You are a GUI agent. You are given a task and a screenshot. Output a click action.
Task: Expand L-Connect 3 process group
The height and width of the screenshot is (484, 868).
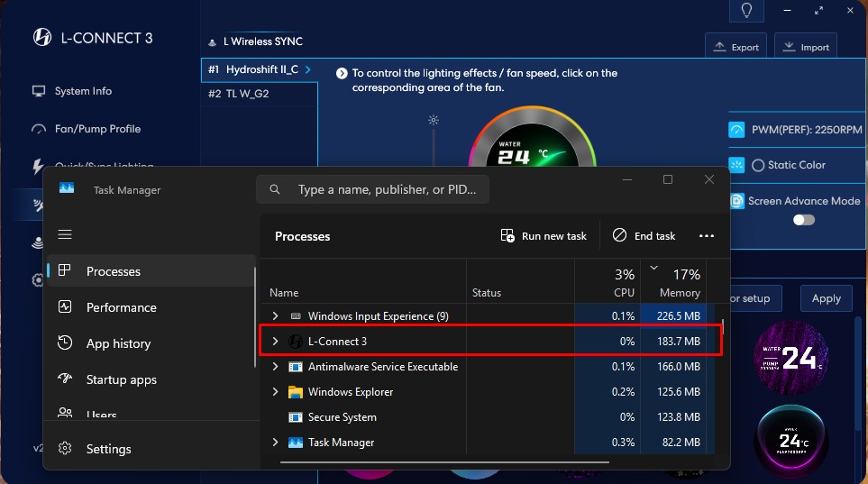click(275, 341)
